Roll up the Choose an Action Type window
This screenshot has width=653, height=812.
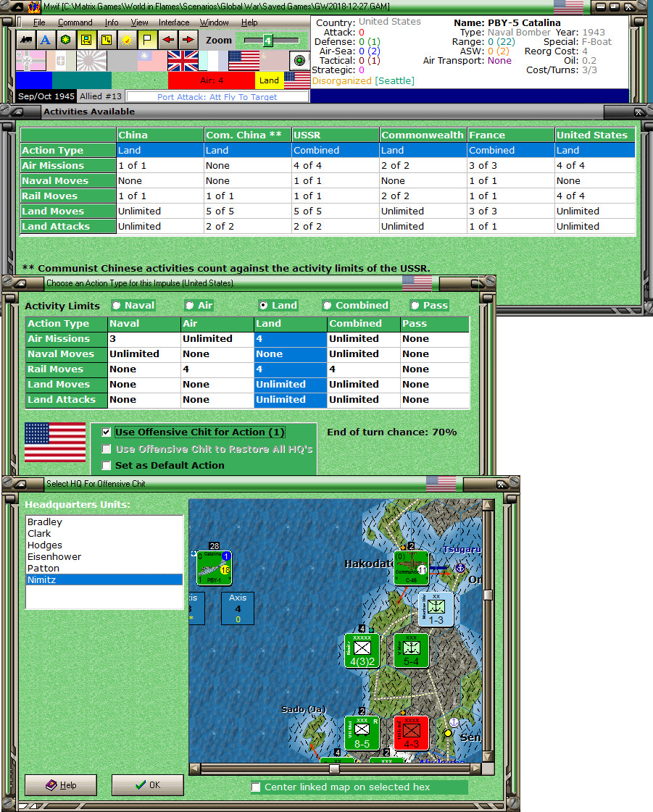coord(20,283)
